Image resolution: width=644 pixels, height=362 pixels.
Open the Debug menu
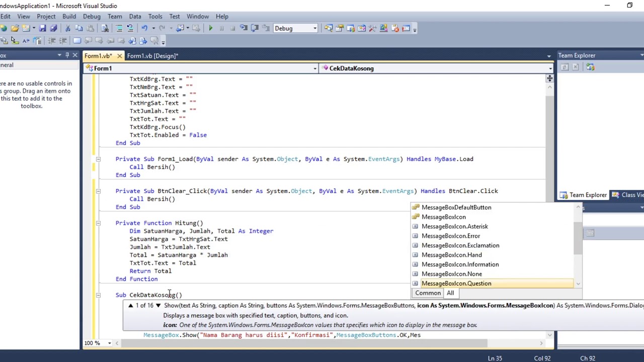[x=92, y=17]
